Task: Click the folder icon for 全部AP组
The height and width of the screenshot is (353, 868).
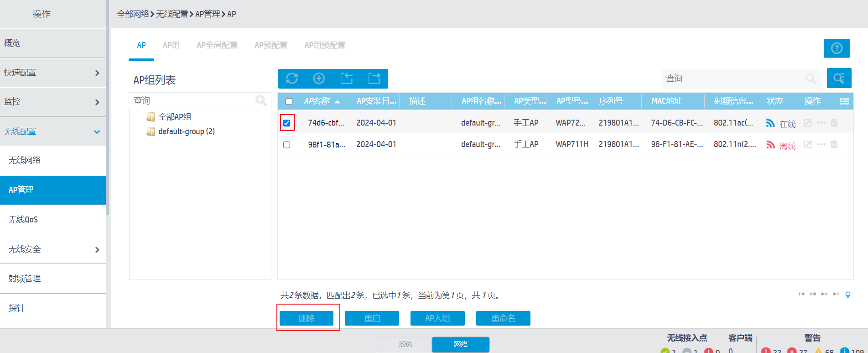Action: click(151, 117)
